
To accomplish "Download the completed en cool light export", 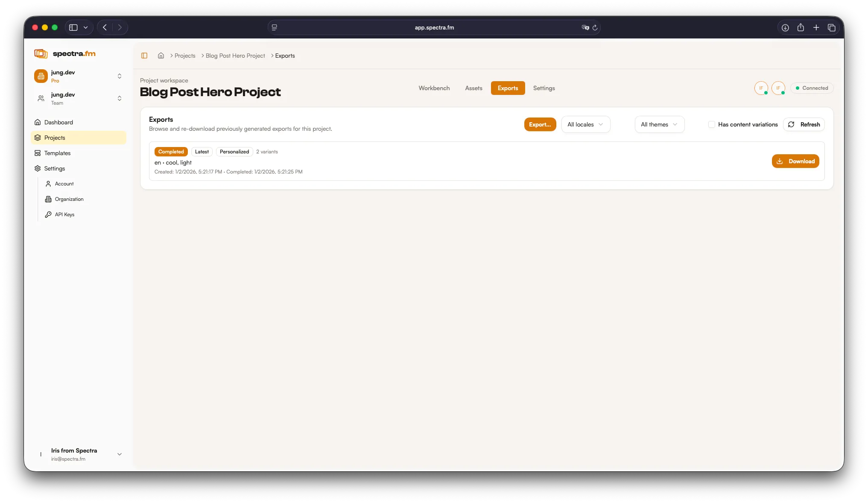I will point(795,161).
